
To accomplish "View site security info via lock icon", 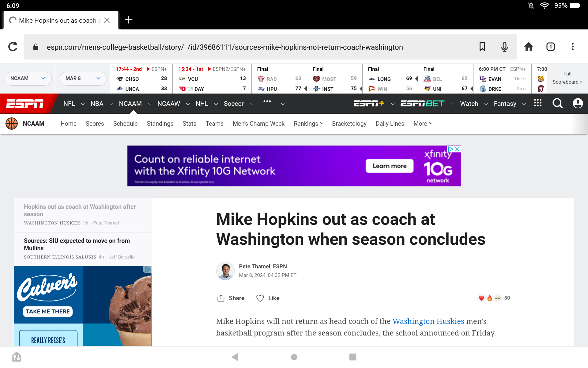I will tap(36, 47).
